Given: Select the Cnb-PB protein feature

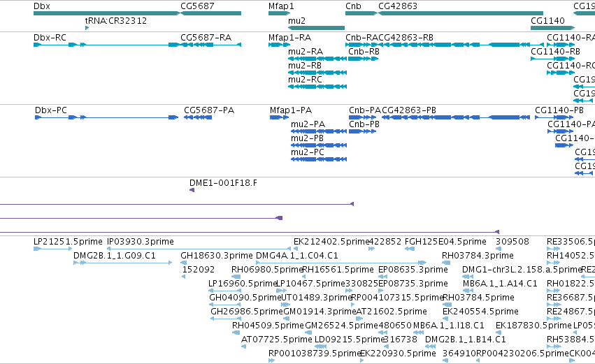Looking at the screenshot, I should (x=362, y=131).
